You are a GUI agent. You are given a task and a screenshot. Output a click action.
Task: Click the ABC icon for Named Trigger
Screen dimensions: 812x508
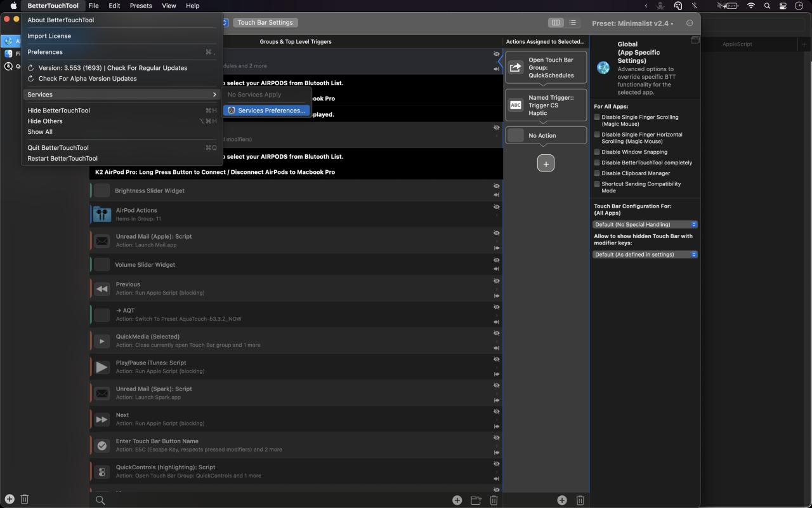(516, 105)
